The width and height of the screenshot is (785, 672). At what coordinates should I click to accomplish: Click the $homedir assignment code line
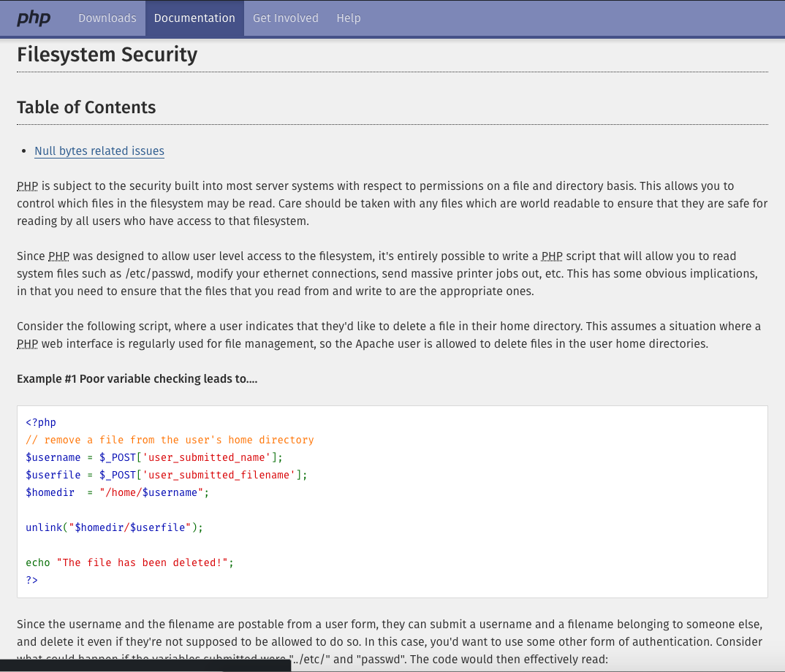point(117,492)
